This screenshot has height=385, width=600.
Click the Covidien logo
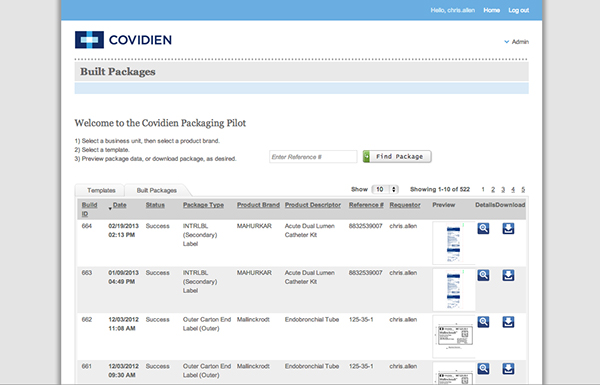click(x=123, y=40)
